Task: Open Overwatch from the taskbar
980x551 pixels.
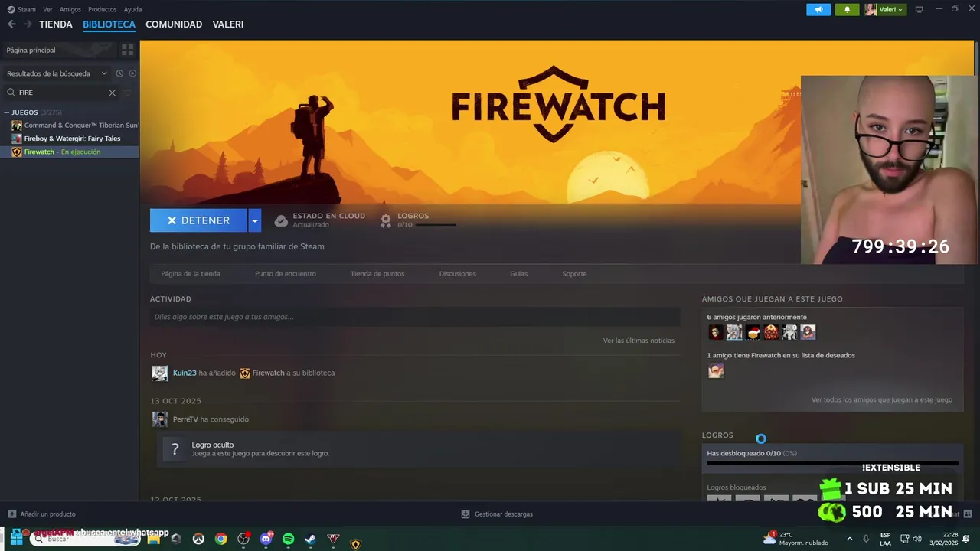Action: coord(198,539)
